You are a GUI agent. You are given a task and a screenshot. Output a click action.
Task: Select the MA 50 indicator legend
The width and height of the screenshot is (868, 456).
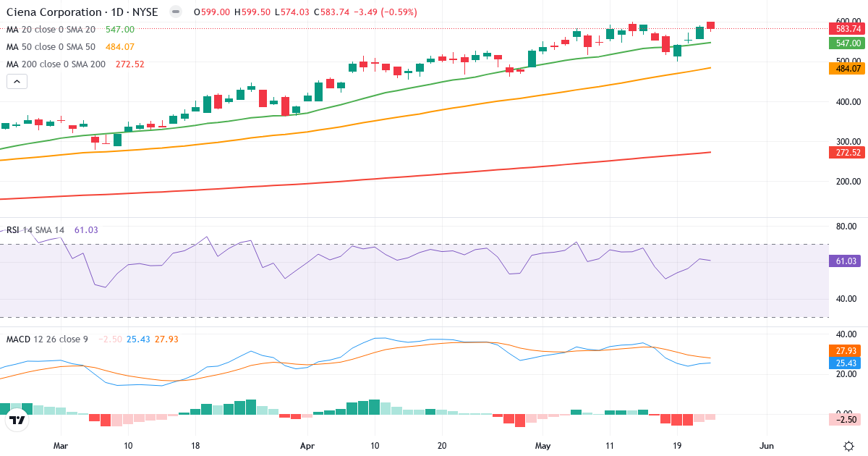click(x=70, y=47)
